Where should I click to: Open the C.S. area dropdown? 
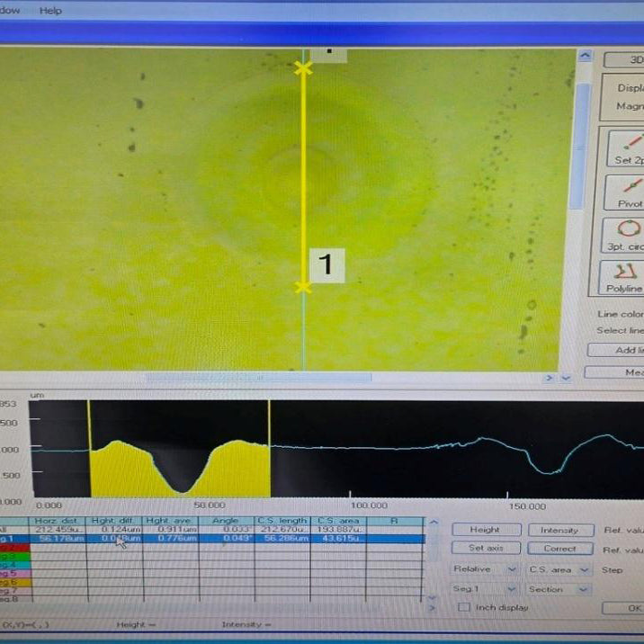559,569
